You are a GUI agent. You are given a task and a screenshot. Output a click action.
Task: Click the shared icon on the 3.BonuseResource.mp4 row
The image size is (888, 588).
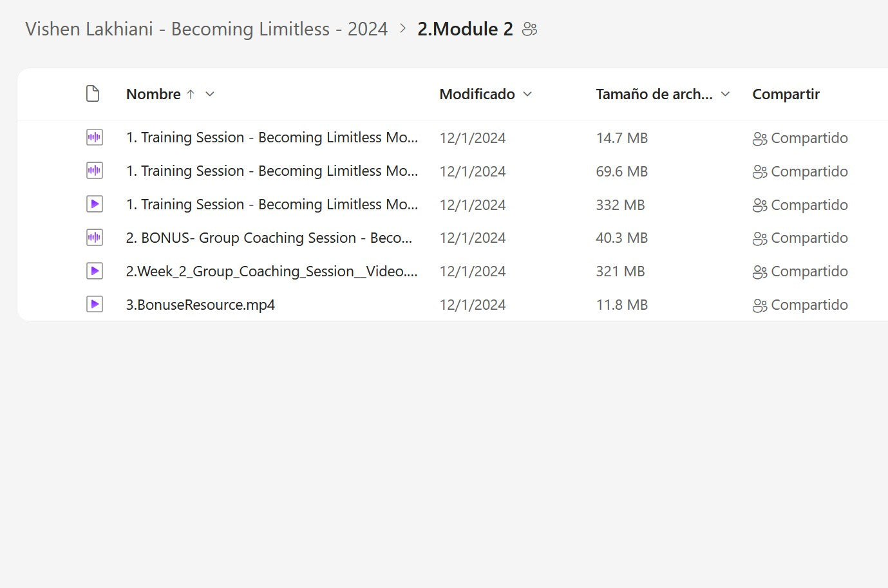coord(759,305)
